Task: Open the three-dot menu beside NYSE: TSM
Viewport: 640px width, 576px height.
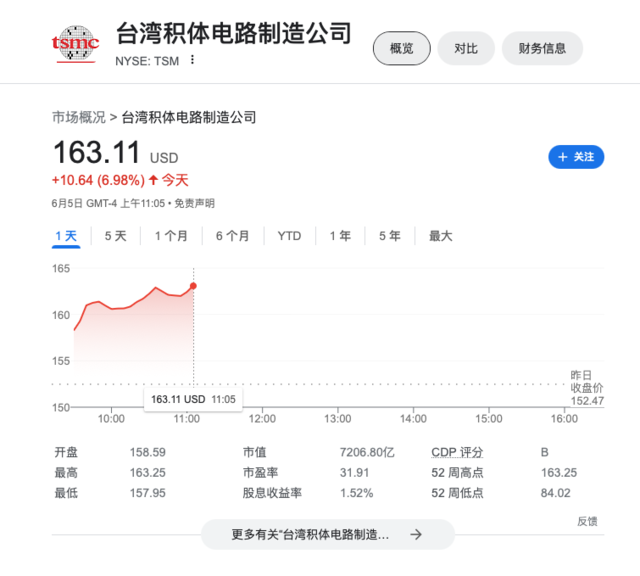Action: 192,60
